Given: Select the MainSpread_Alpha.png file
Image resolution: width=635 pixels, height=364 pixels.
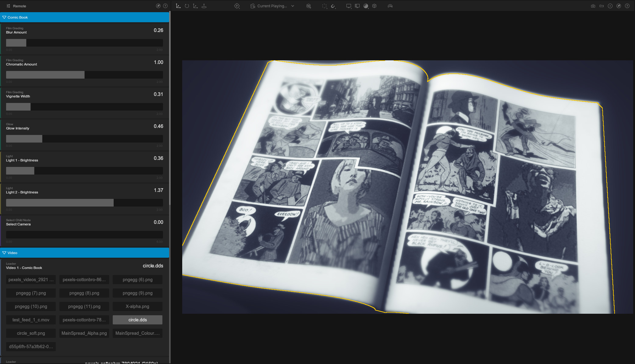Looking at the screenshot, I should click(84, 333).
